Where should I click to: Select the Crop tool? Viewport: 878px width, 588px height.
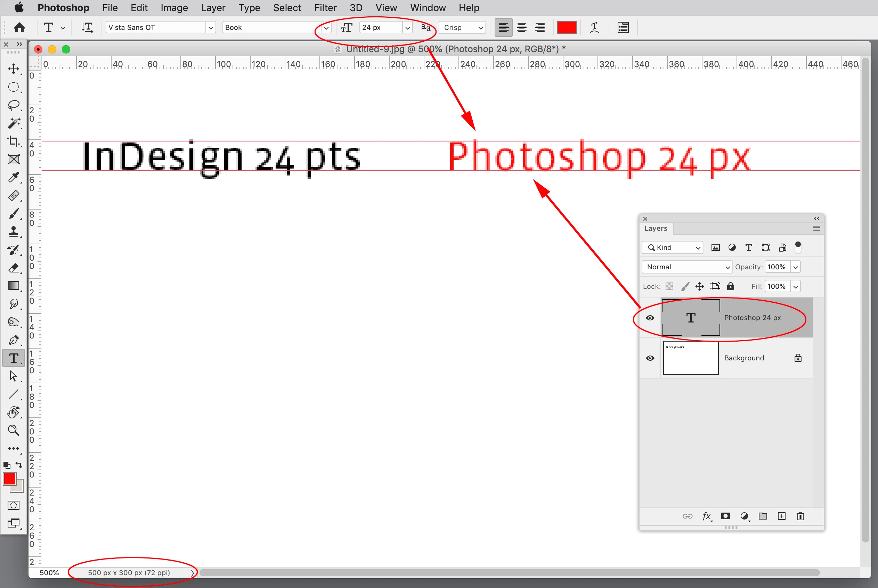(x=14, y=141)
